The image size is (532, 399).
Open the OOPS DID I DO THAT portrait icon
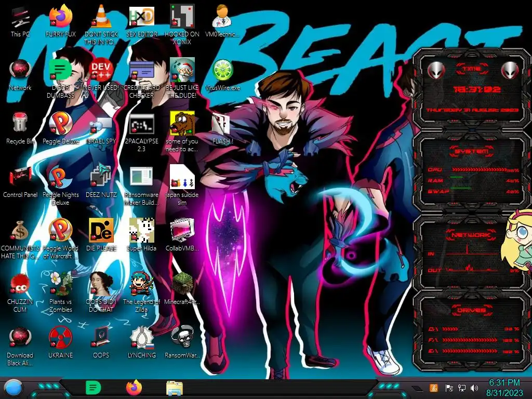tap(101, 292)
